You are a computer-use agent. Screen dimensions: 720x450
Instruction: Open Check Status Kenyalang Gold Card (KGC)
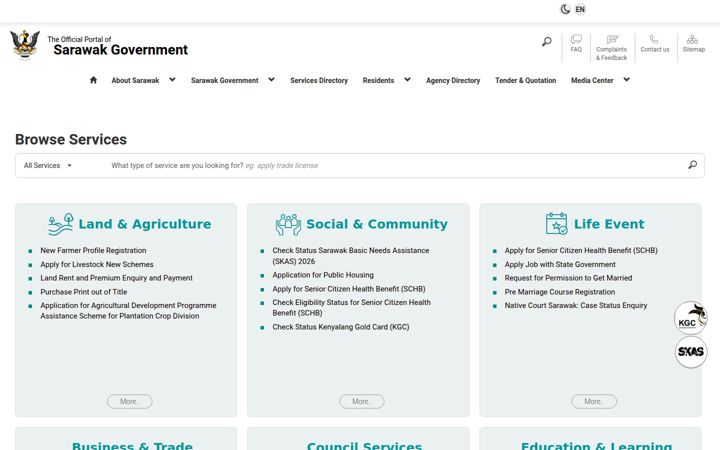click(x=341, y=327)
